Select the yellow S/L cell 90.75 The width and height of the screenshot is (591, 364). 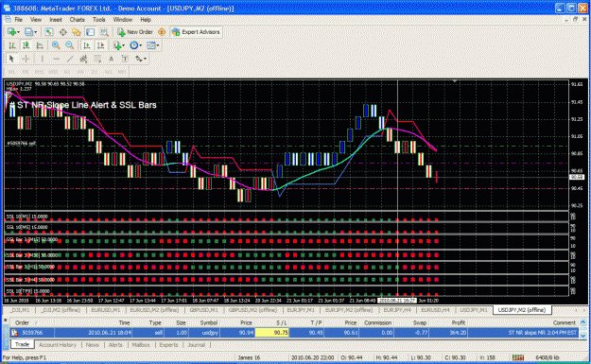point(271,333)
